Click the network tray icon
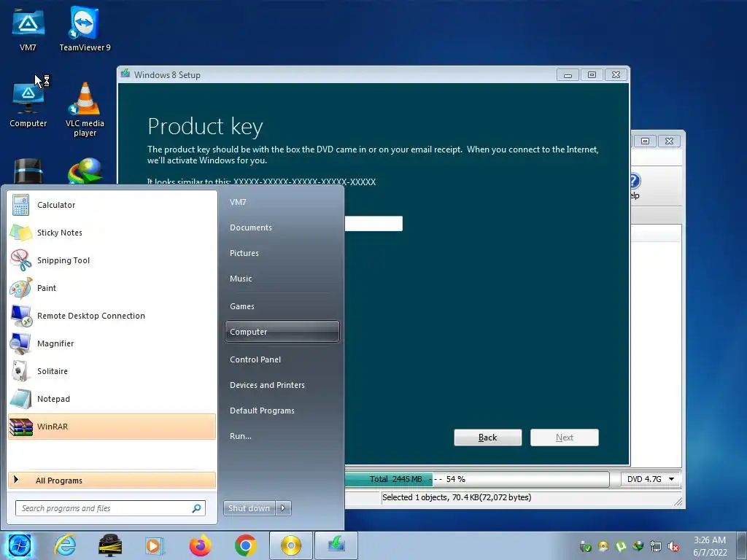Viewport: 747px width, 560px height. coord(656,547)
